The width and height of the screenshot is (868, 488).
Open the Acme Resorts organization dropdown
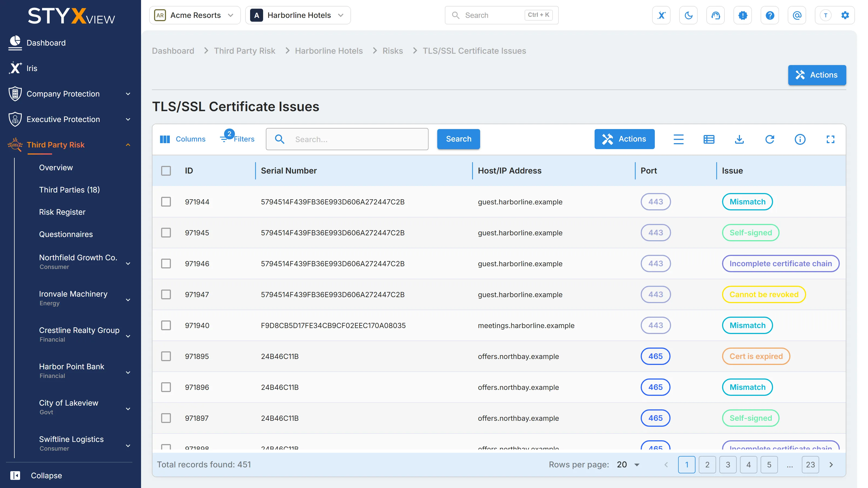click(x=195, y=15)
